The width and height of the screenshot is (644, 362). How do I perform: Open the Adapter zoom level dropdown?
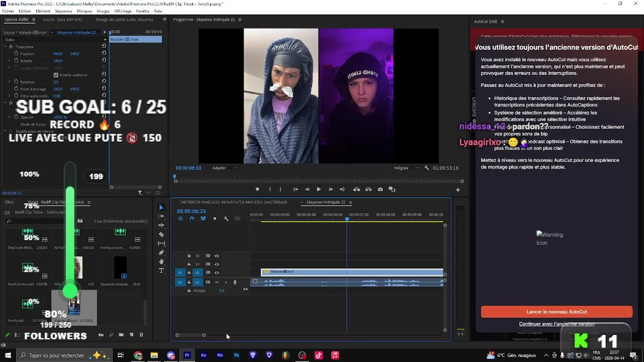(x=225, y=168)
